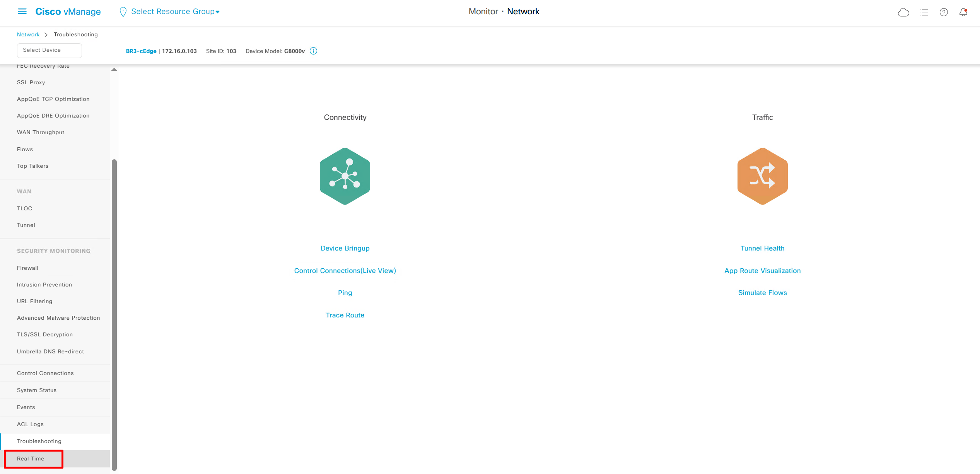Viewport: 980px width, 474px height.
Task: Open the Select Device dropdown
Action: (49, 50)
